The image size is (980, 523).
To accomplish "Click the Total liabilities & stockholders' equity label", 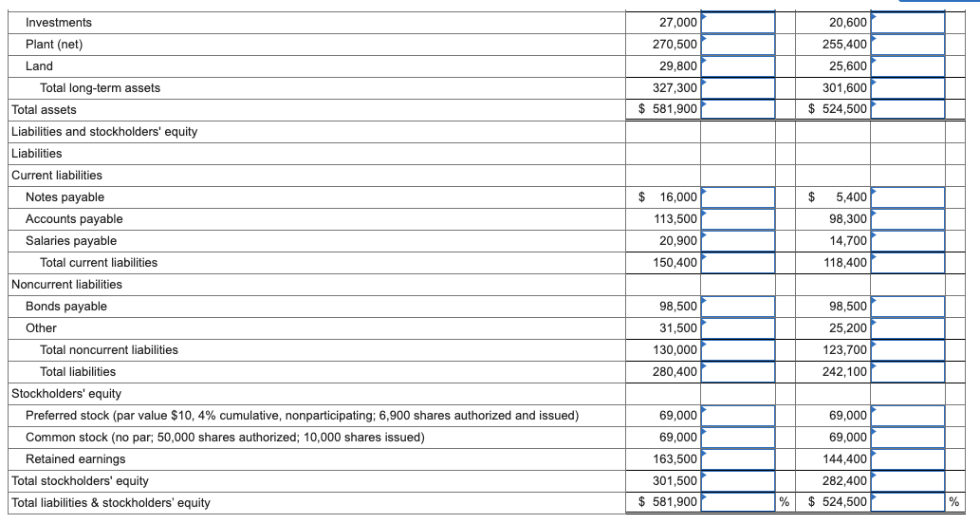I will pos(111,503).
